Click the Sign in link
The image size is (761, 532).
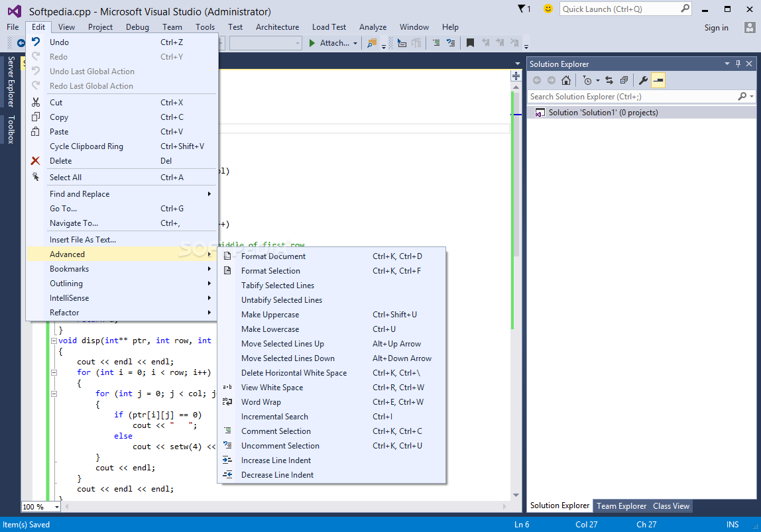(x=717, y=28)
